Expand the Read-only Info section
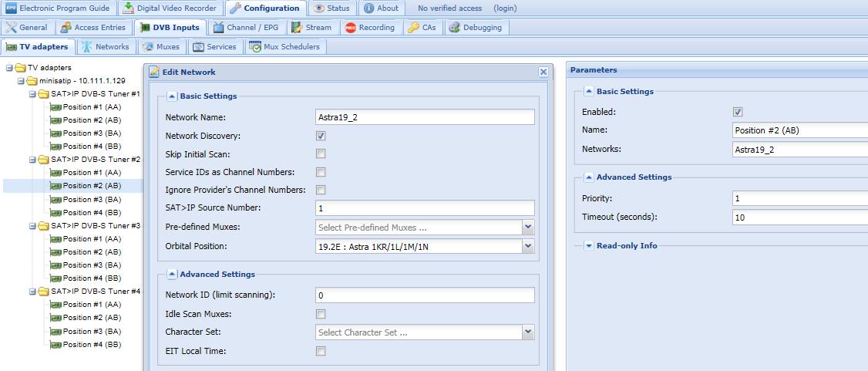The image size is (868, 371). (588, 245)
